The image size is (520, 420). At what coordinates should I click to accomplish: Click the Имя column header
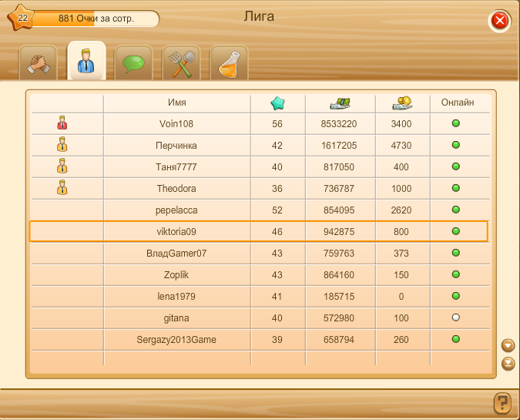(176, 102)
